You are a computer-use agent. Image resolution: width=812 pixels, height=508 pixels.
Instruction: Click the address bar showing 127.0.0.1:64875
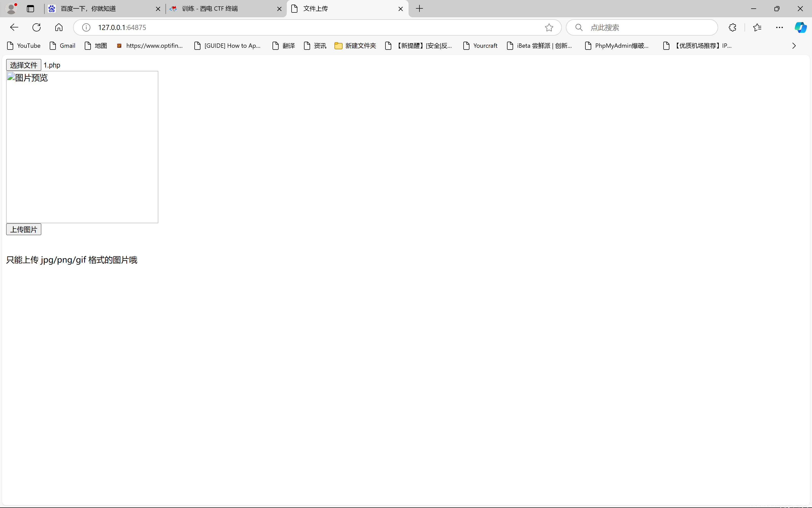(x=317, y=27)
